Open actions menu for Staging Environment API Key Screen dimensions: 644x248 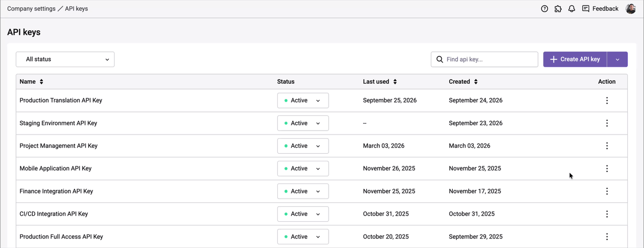tap(607, 123)
